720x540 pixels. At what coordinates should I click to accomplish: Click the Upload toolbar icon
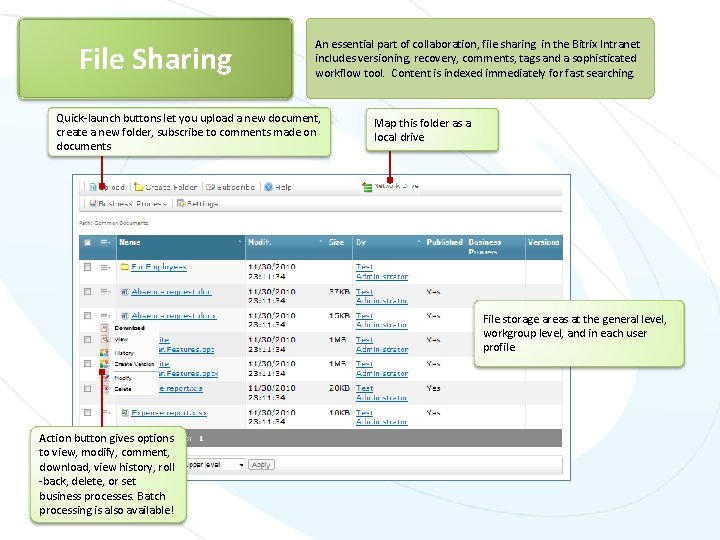pyautogui.click(x=93, y=187)
